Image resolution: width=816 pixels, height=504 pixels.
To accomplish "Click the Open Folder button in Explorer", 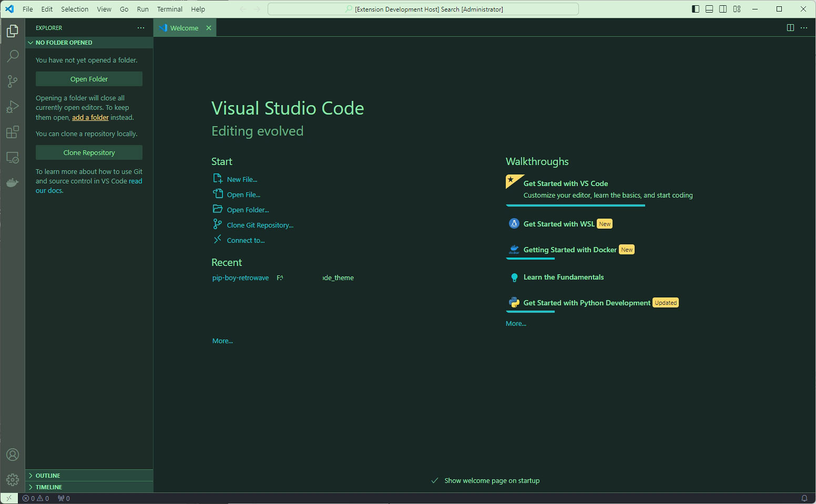I will click(89, 79).
